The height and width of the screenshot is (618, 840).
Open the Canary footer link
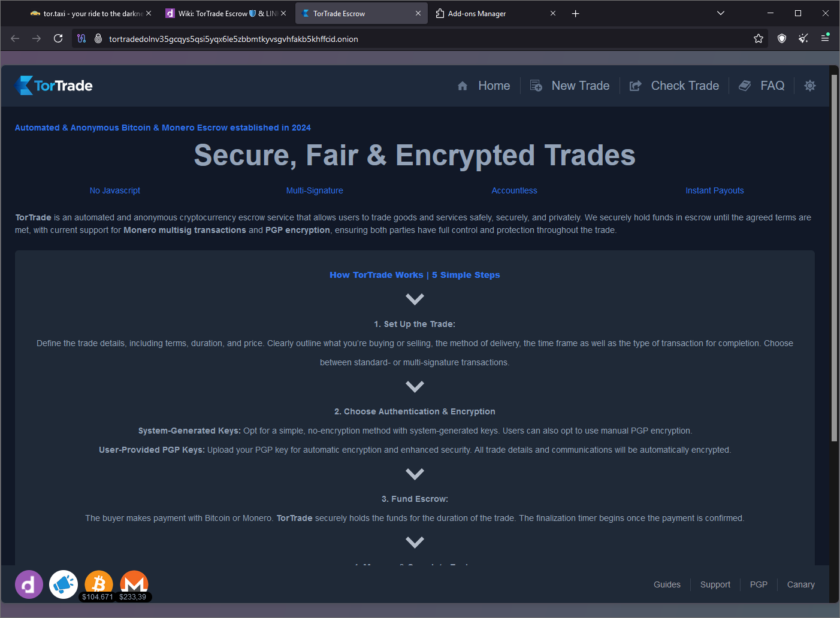pos(801,584)
